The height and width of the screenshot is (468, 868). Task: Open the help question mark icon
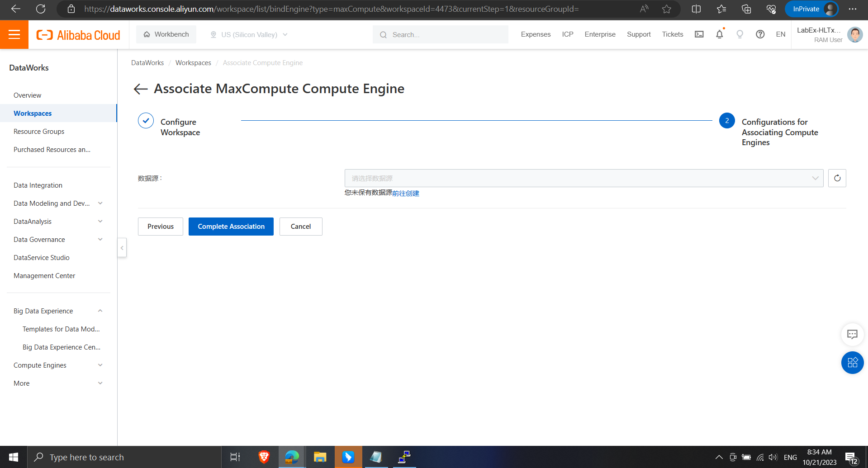click(760, 34)
